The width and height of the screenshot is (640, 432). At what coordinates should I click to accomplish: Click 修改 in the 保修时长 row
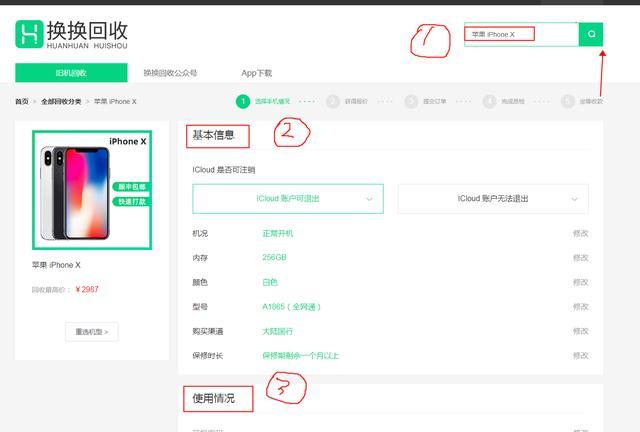click(x=580, y=356)
